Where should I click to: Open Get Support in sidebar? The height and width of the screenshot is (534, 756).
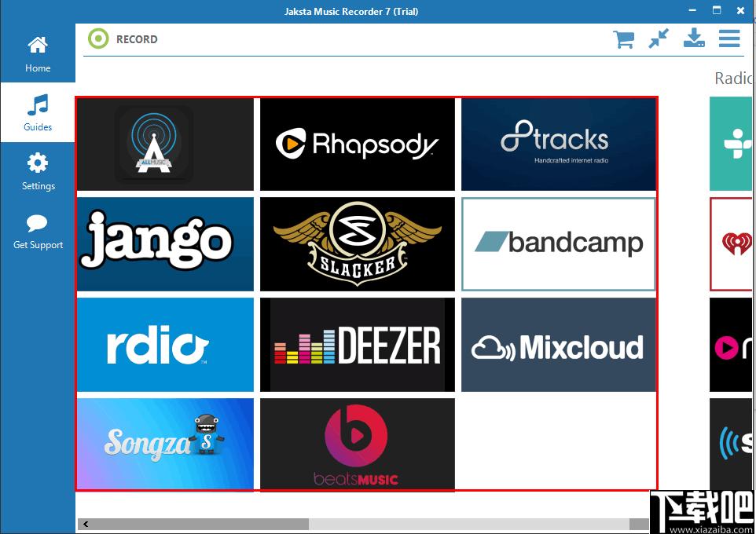tap(38, 232)
